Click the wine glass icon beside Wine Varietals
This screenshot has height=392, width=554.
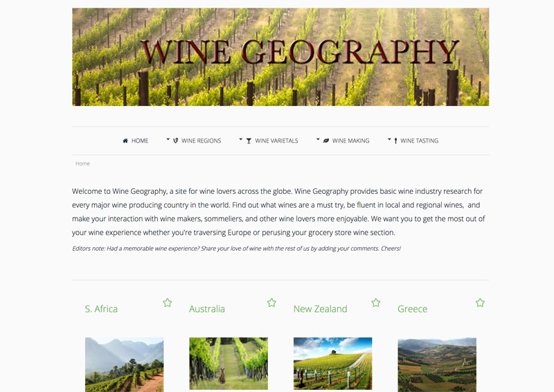tap(249, 141)
